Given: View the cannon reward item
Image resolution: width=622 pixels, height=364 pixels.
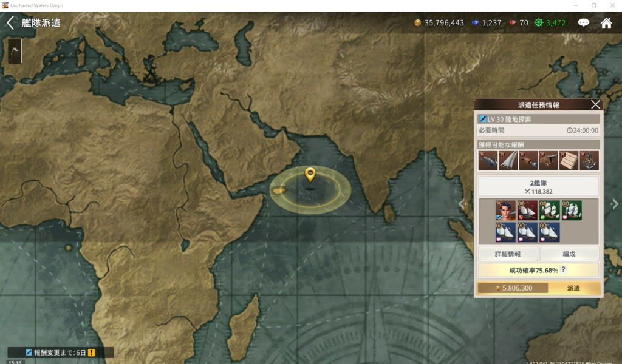Looking at the screenshot, I should tap(549, 160).
